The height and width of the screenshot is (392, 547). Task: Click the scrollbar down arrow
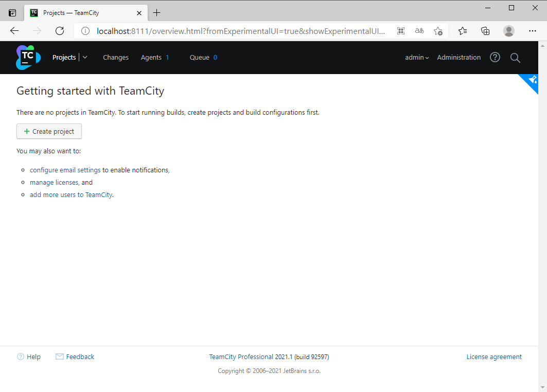[x=542, y=387]
